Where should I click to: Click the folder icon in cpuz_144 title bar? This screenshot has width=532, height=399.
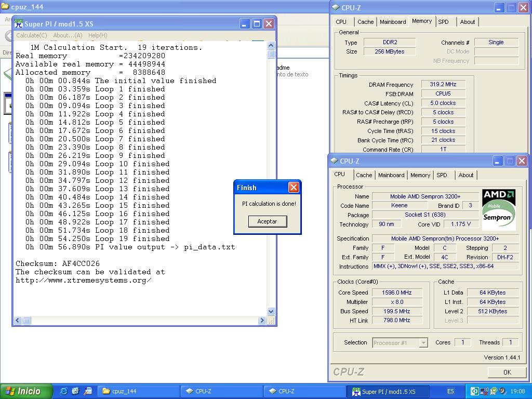[x=5, y=6]
